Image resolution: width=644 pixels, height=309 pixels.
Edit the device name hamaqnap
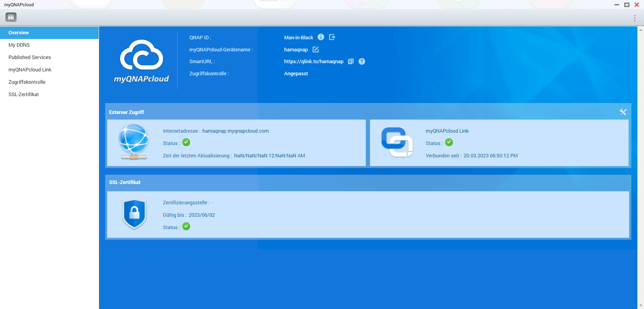point(316,49)
